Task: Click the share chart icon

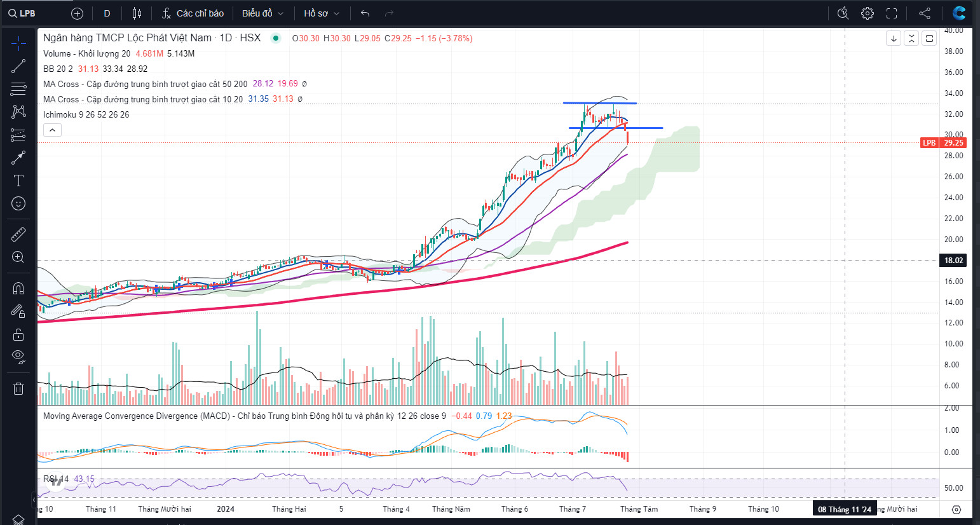Action: point(925,13)
